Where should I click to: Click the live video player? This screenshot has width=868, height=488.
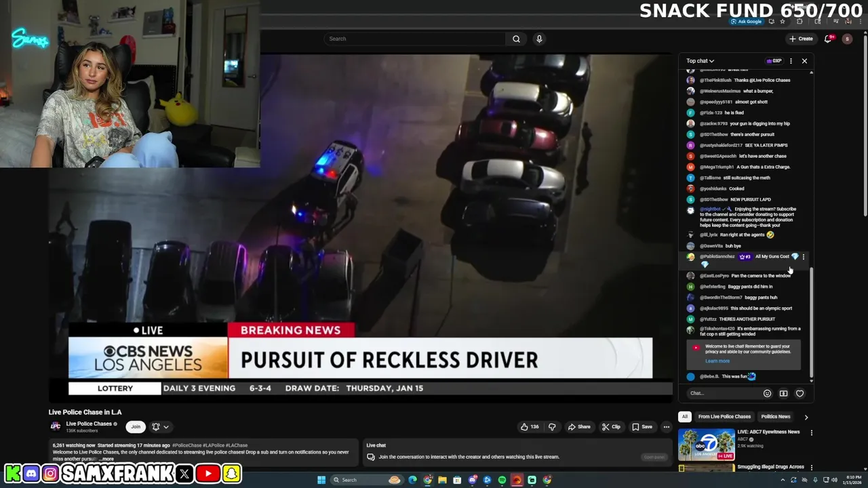coord(360,228)
